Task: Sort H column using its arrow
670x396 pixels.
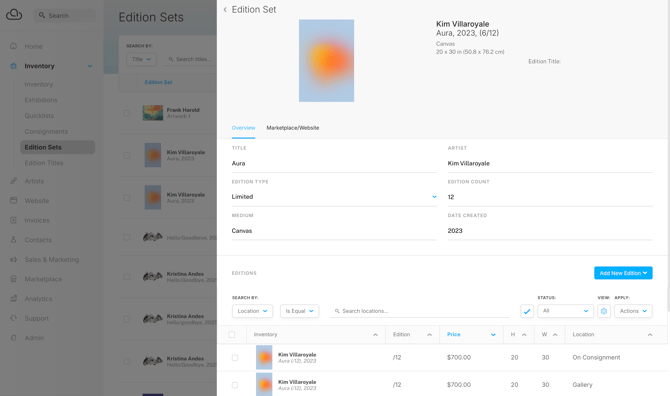Action: 524,334
